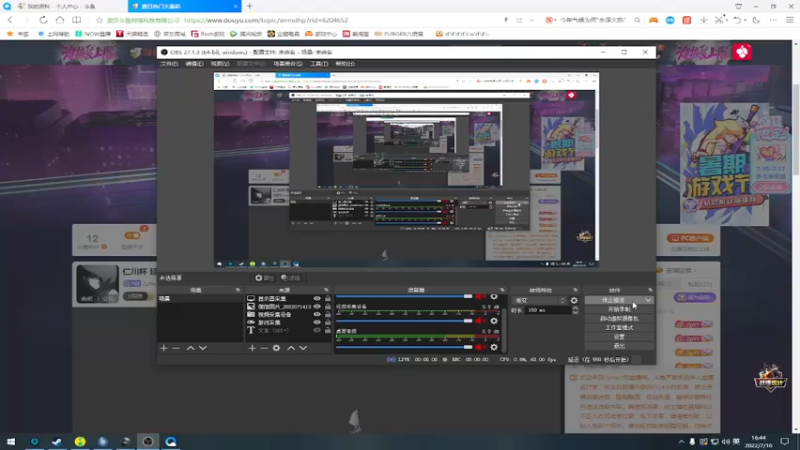Hide the 显示器采集 source with eye icon
This screenshot has height=450, width=800.
pos(317,298)
